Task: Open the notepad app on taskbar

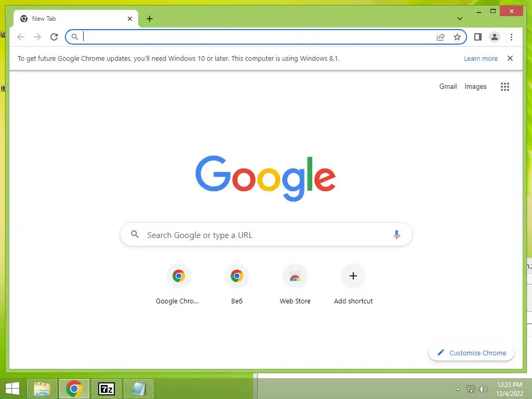Action: [138, 389]
